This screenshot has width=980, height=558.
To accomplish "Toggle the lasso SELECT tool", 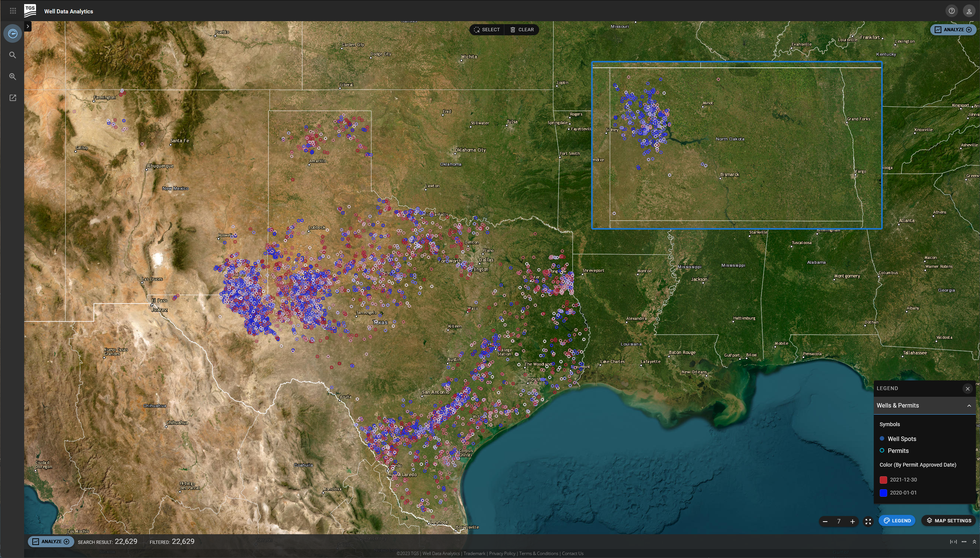I will [x=487, y=29].
